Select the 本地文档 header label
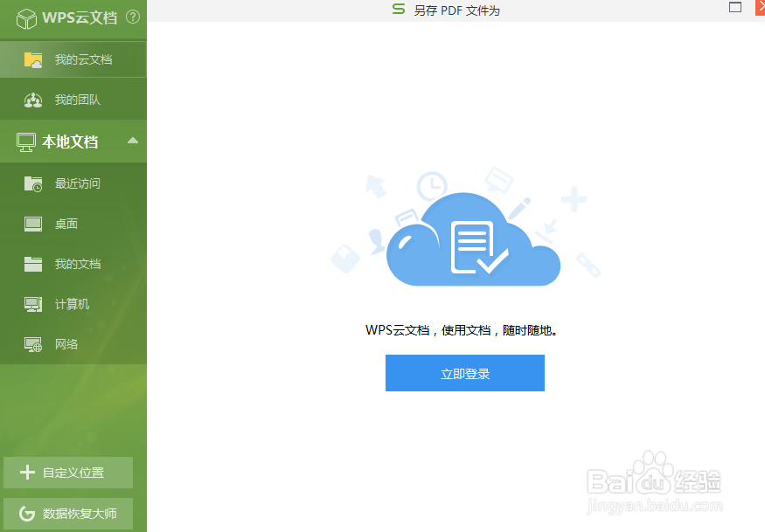 (70, 142)
